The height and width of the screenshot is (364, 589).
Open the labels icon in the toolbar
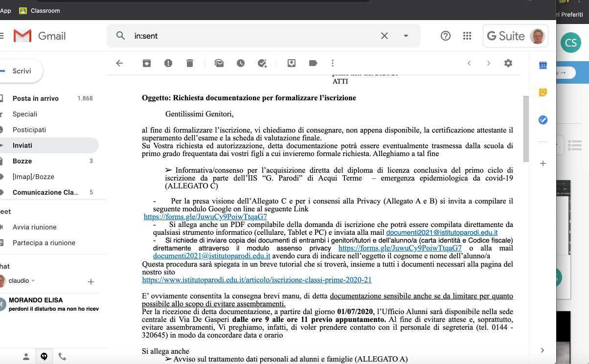313,63
